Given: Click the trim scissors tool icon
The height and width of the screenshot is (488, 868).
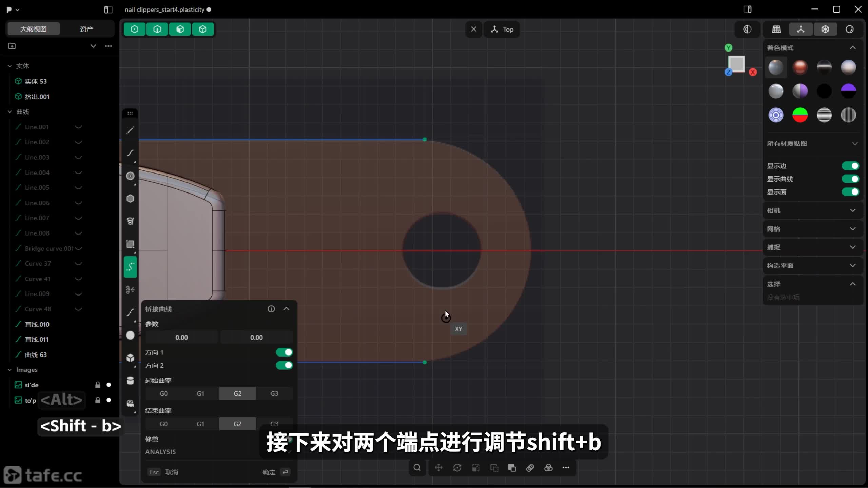Looking at the screenshot, I should pyautogui.click(x=130, y=290).
